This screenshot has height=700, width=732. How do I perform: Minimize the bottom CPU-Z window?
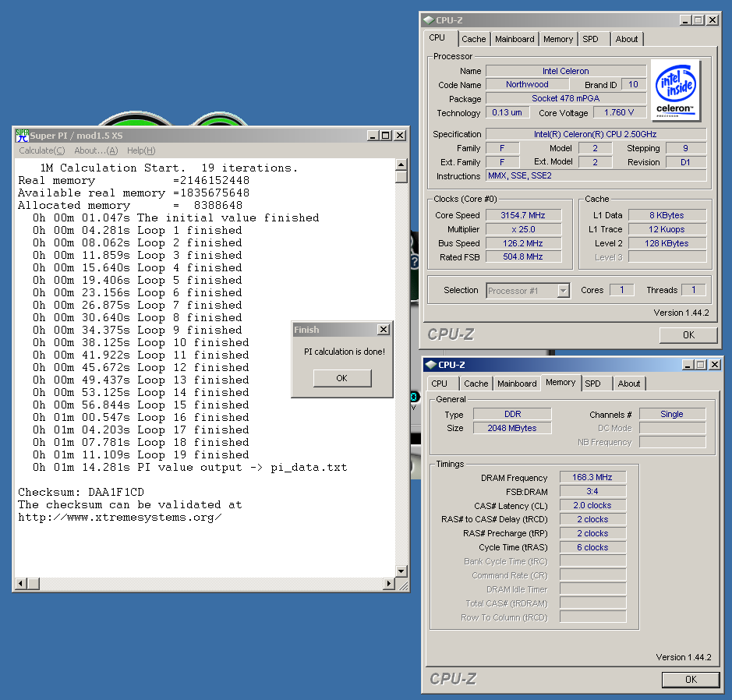coord(688,365)
